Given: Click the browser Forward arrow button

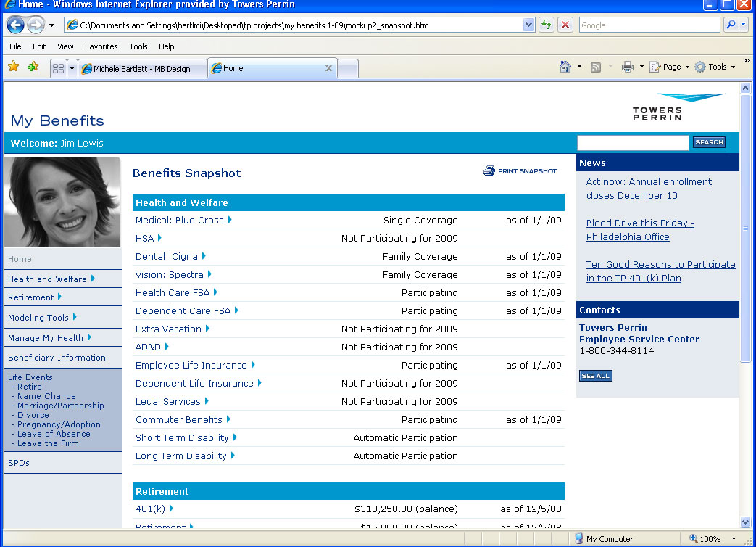Looking at the screenshot, I should point(36,25).
